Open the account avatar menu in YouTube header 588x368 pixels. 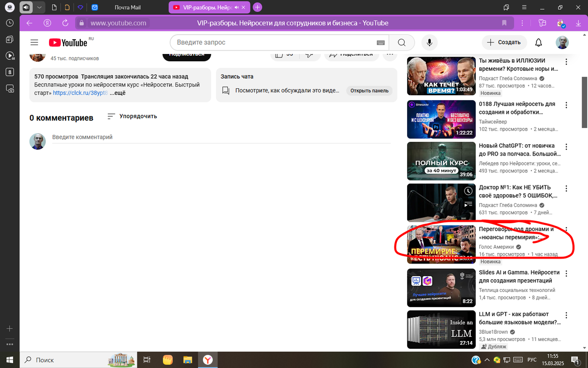[x=563, y=43]
